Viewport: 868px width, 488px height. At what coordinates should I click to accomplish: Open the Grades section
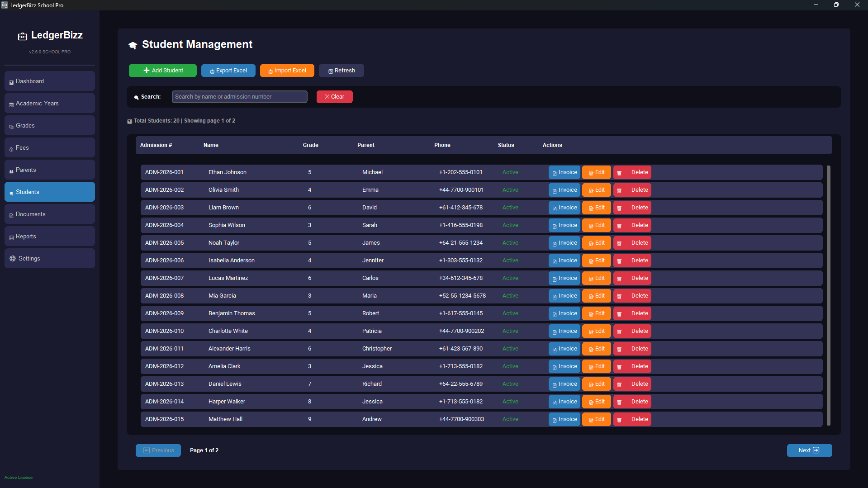pos(50,126)
